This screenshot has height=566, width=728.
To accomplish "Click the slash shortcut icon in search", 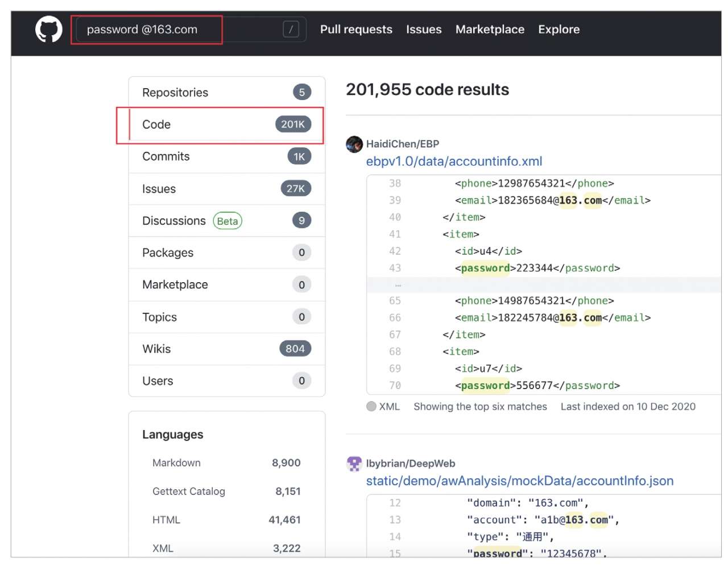I will tap(291, 29).
